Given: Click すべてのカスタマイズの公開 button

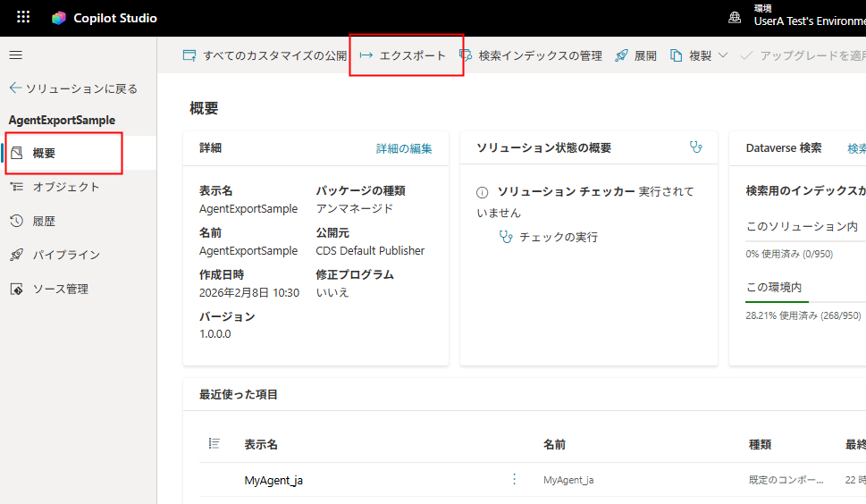Looking at the screenshot, I should point(265,55).
